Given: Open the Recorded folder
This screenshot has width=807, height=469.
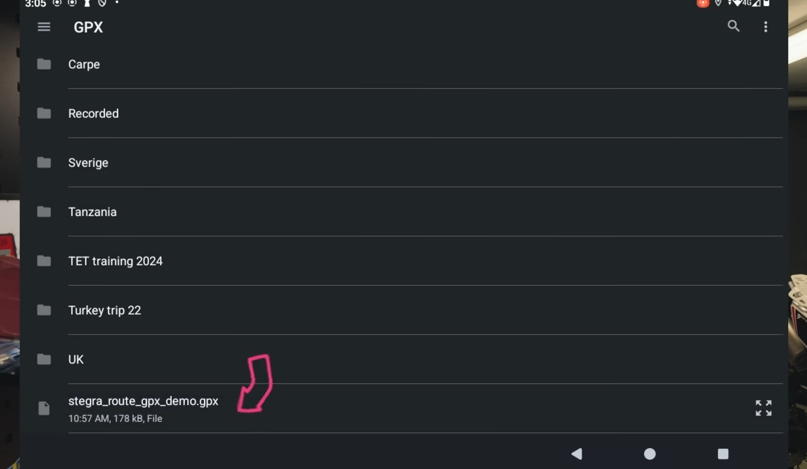Looking at the screenshot, I should [93, 113].
